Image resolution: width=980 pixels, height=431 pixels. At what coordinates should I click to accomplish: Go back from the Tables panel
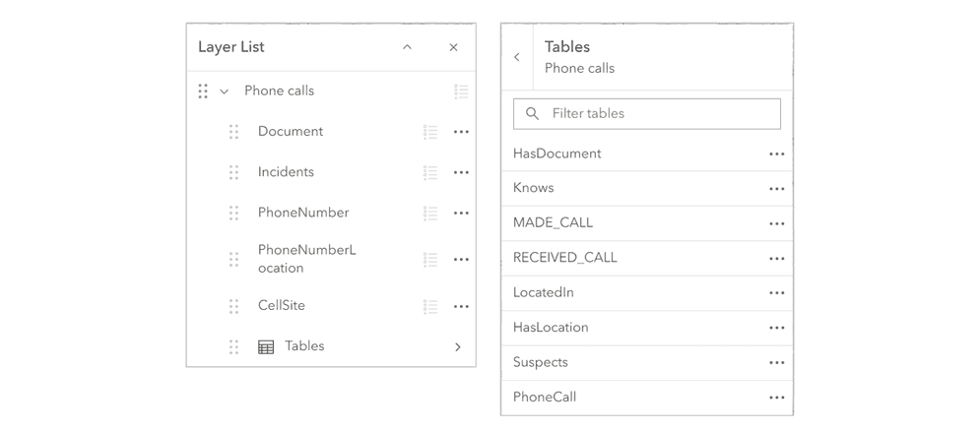[517, 57]
